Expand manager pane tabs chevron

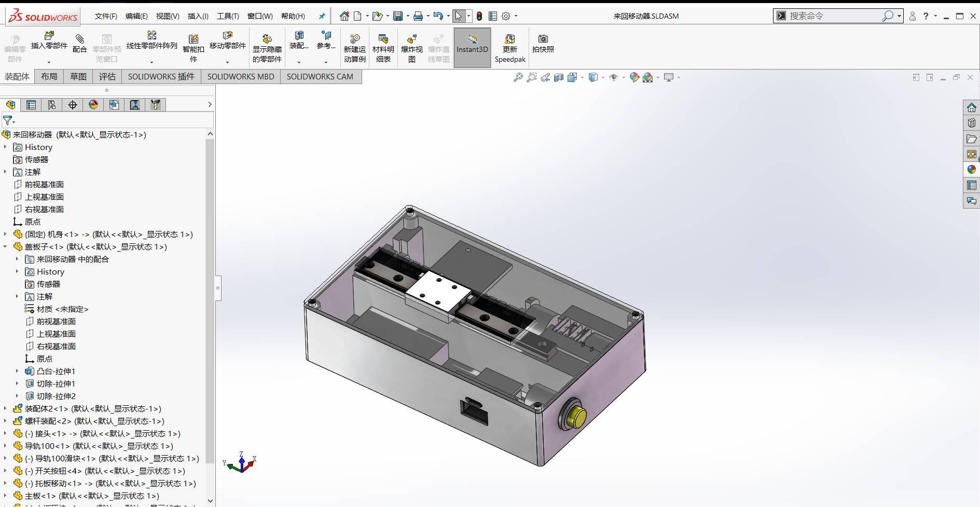pos(210,104)
